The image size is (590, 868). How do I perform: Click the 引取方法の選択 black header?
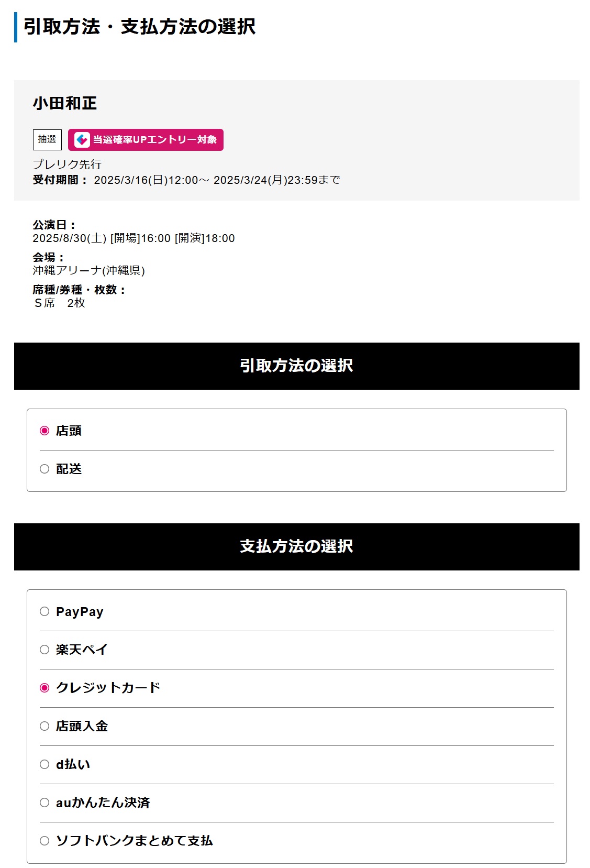[297, 366]
